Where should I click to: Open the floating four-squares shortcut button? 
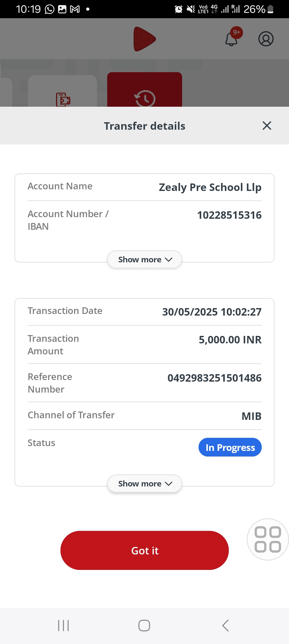tap(268, 539)
